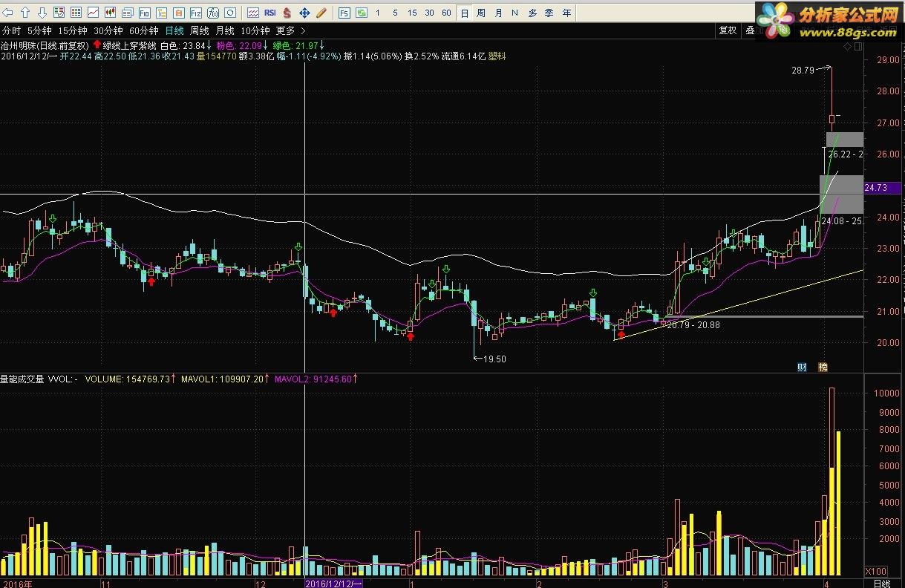The image size is (905, 588).
Task: Click the 28.79 high price label
Action: (803, 70)
